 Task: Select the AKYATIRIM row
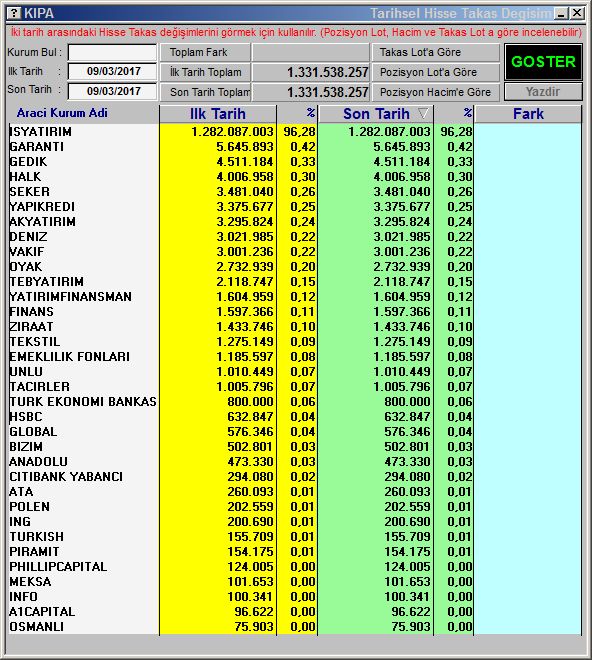(x=295, y=222)
